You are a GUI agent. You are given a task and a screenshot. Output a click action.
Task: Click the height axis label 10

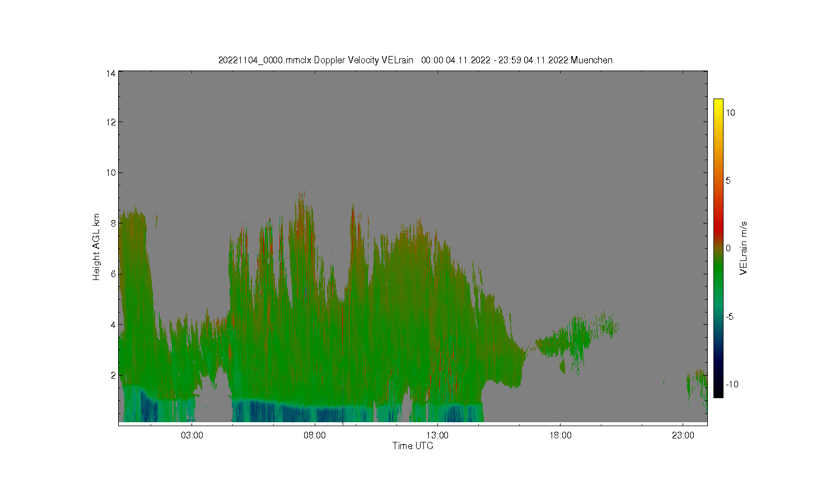pos(111,172)
